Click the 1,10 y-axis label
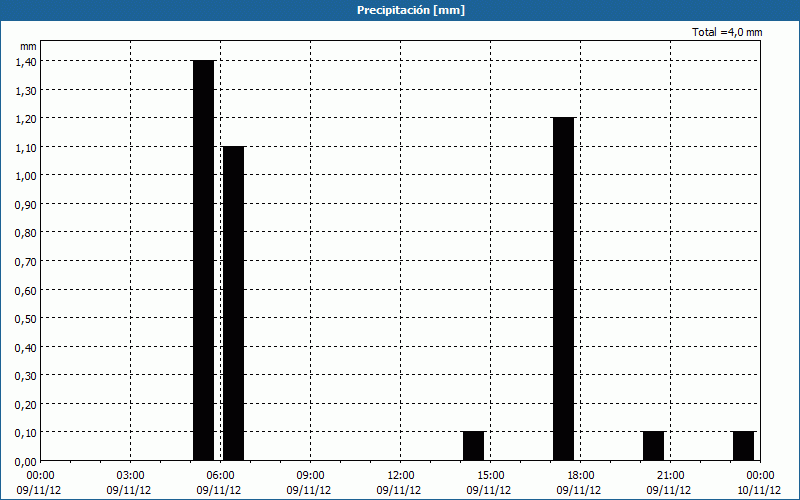Viewport: 800px width, 500px height. pos(26,147)
